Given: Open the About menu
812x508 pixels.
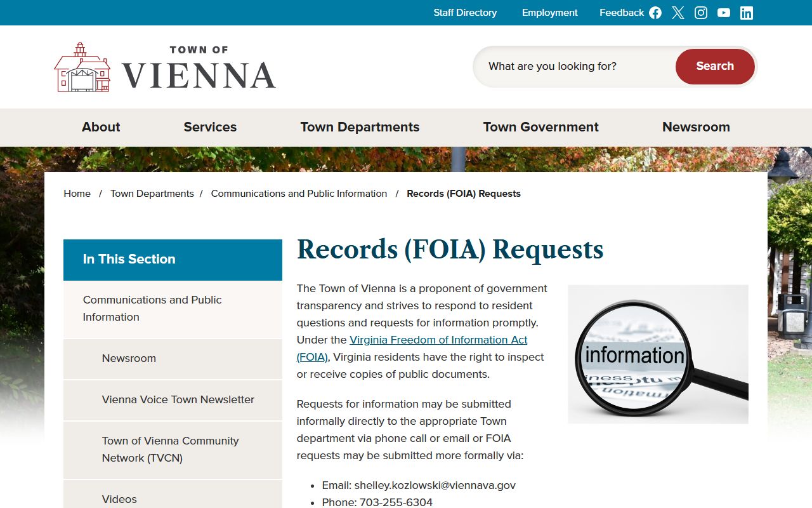Looking at the screenshot, I should coord(101,127).
